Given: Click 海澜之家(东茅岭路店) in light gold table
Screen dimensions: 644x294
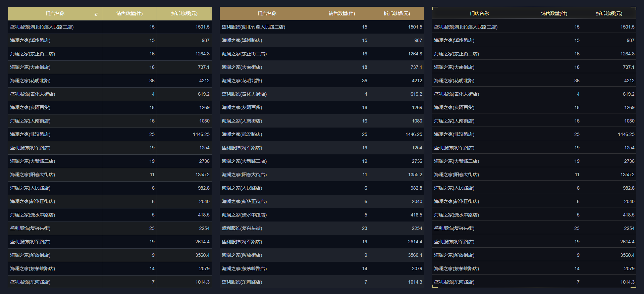Looking at the screenshot, I should click(33, 268).
